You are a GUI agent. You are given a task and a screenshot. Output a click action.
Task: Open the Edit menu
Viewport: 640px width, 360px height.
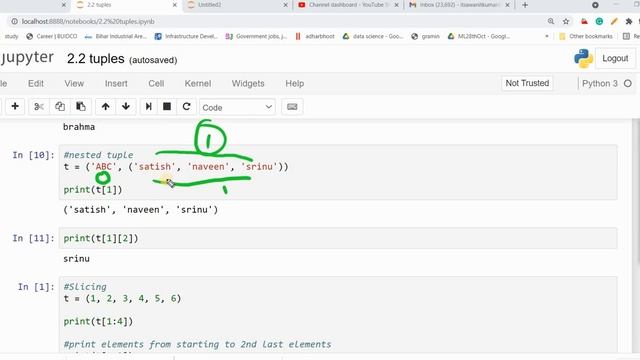coord(36,83)
